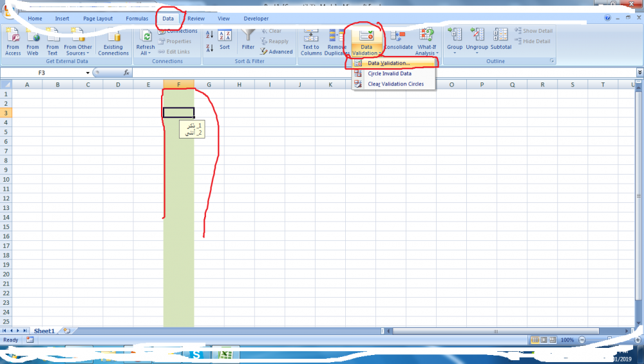Open Existing Connections
The height and width of the screenshot is (364, 644).
(x=113, y=41)
